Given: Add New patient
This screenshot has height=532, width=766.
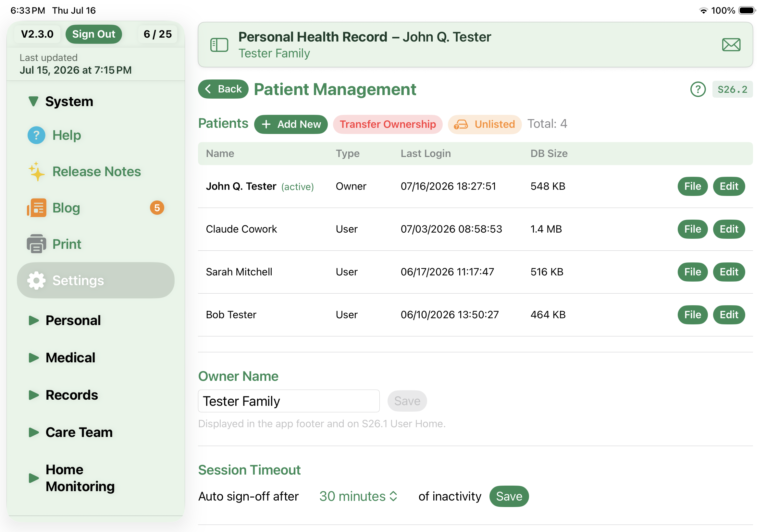Looking at the screenshot, I should coord(291,124).
